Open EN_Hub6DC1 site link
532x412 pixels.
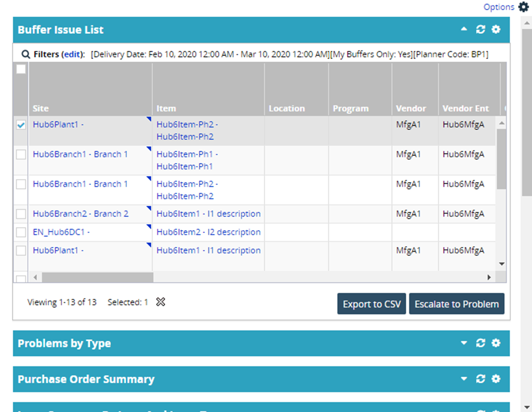tap(61, 232)
